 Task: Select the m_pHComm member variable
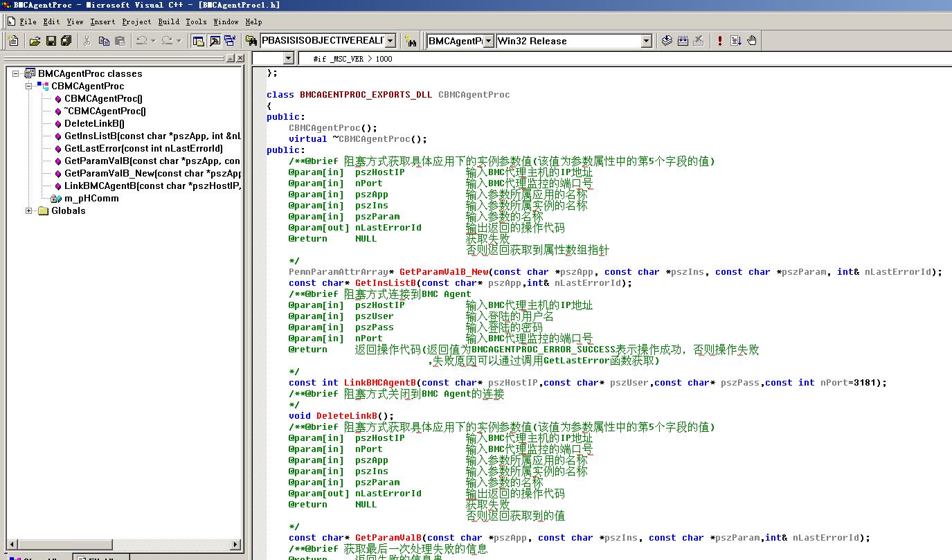[91, 198]
